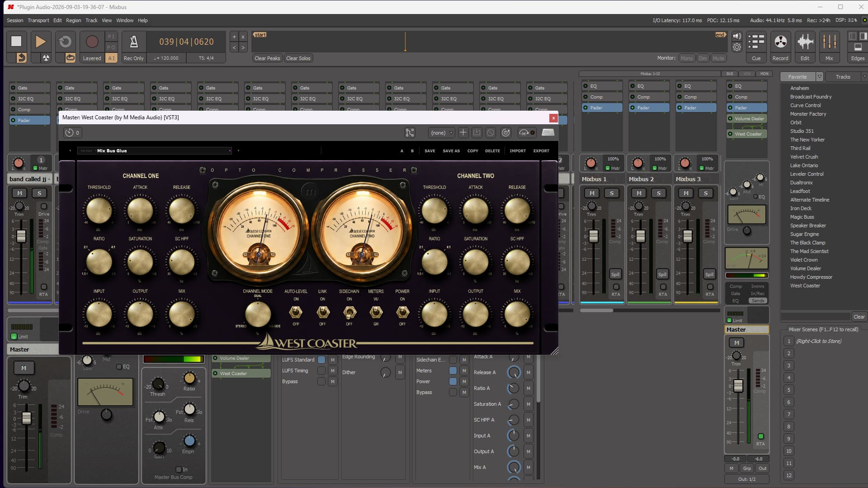Click the plugin bypass power-cycle icon
This screenshot has height=488, width=868.
coord(506,132)
